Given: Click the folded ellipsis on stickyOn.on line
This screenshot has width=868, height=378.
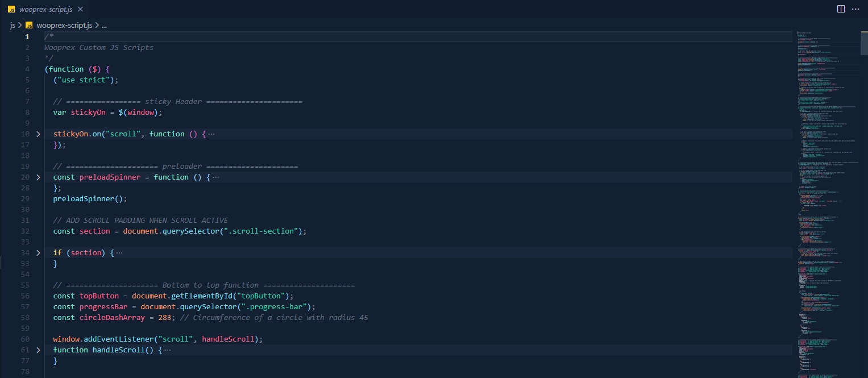Looking at the screenshot, I should tap(211, 134).
